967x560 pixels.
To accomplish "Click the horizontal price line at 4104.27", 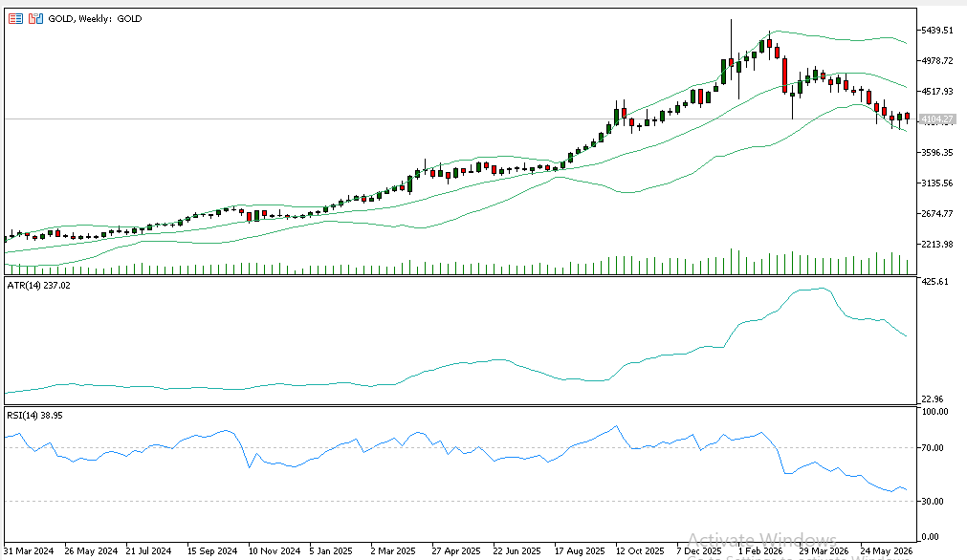I will click(x=461, y=118).
